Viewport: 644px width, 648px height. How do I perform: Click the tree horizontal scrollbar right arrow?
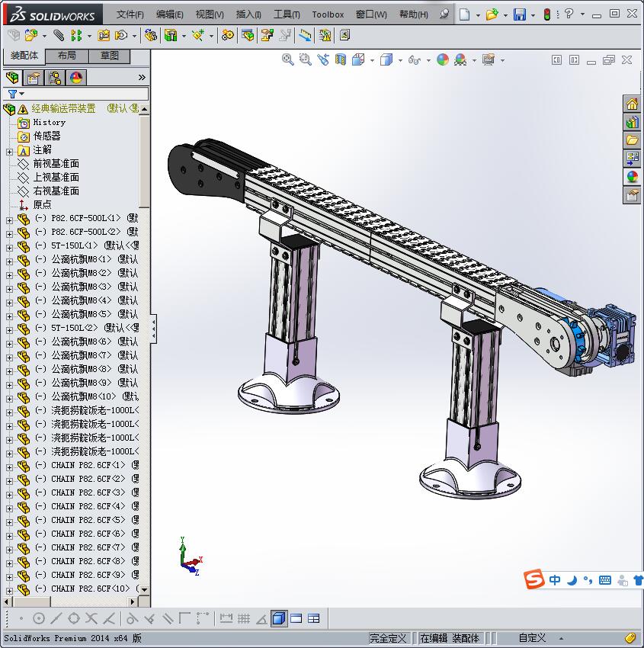click(133, 601)
